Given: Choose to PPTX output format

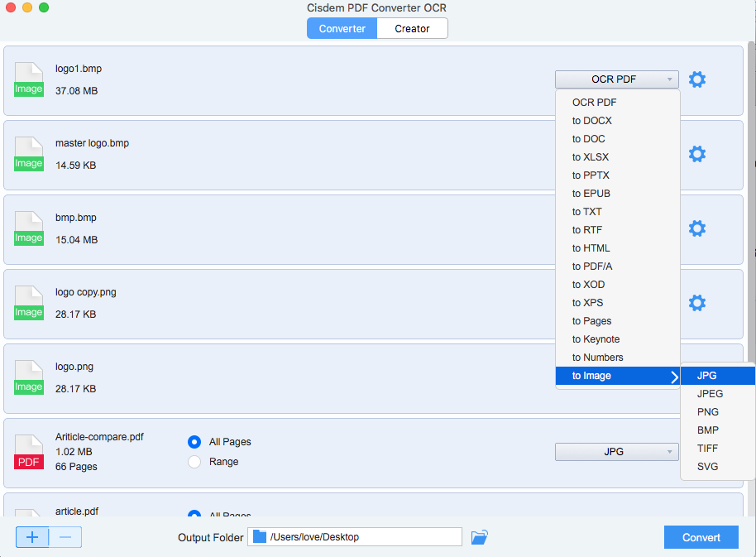Looking at the screenshot, I should point(618,175).
